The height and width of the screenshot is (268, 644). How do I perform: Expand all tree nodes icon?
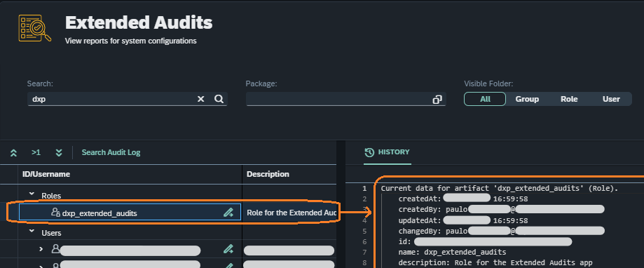tap(59, 152)
